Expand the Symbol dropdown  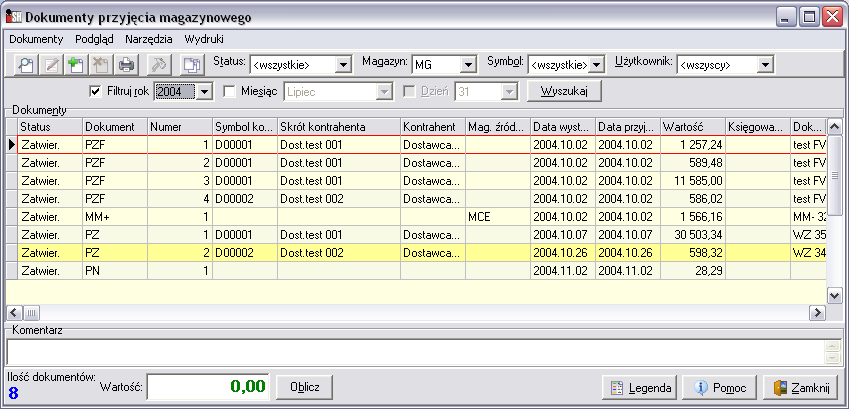pyautogui.click(x=596, y=65)
